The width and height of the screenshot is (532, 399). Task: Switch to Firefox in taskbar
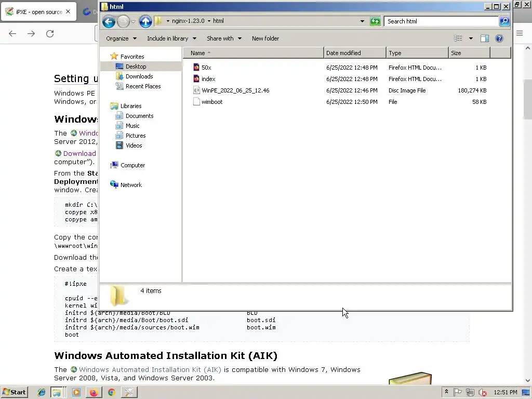point(94,392)
